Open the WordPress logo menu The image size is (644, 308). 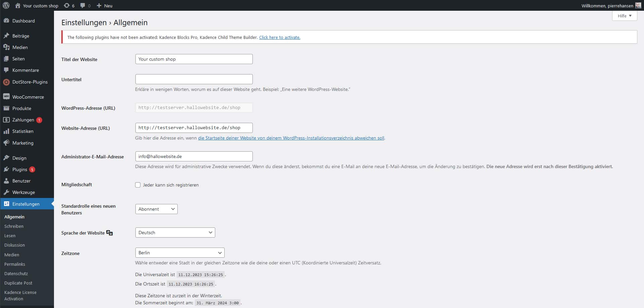(6, 5)
